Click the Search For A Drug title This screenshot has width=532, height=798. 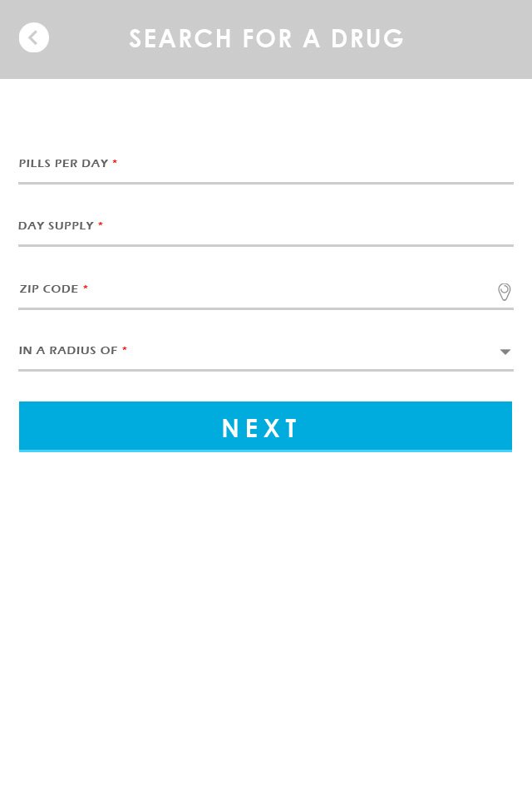266,39
